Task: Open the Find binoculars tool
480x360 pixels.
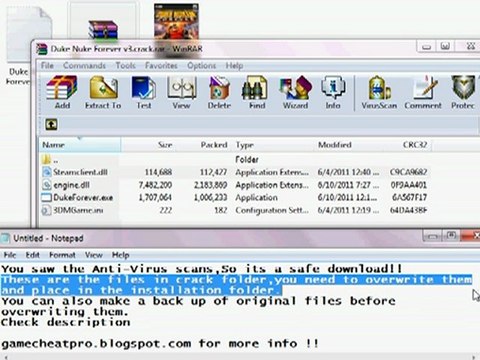Action: (256, 88)
